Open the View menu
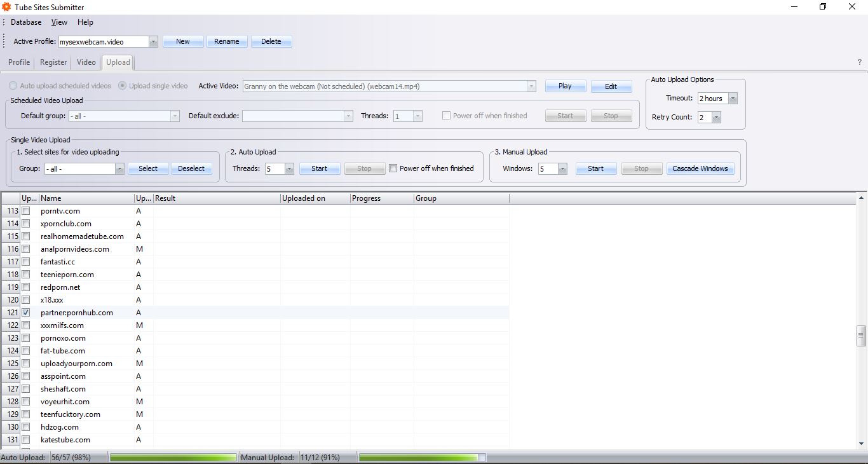Viewport: 868px width, 464px height. click(x=59, y=22)
